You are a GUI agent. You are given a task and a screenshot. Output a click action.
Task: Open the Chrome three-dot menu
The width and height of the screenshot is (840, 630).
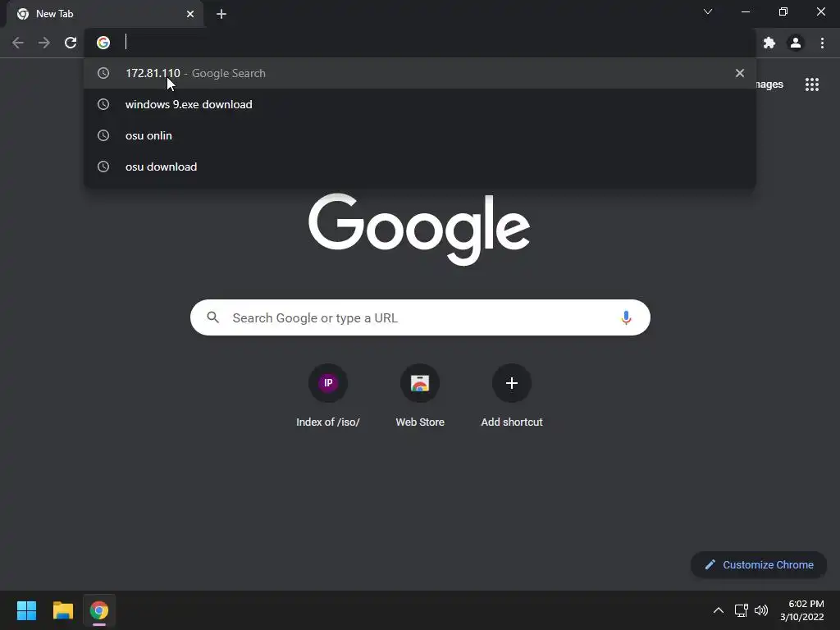point(822,43)
